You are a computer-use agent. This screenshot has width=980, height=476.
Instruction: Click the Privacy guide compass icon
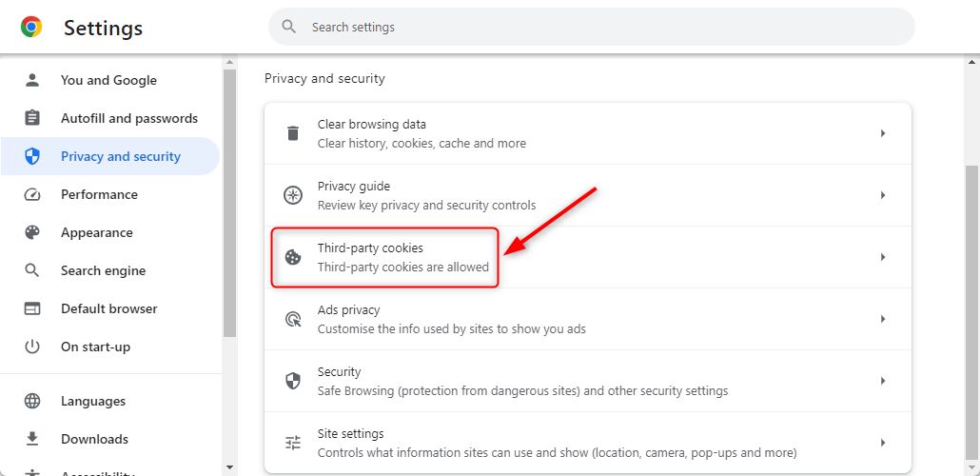pyautogui.click(x=292, y=195)
